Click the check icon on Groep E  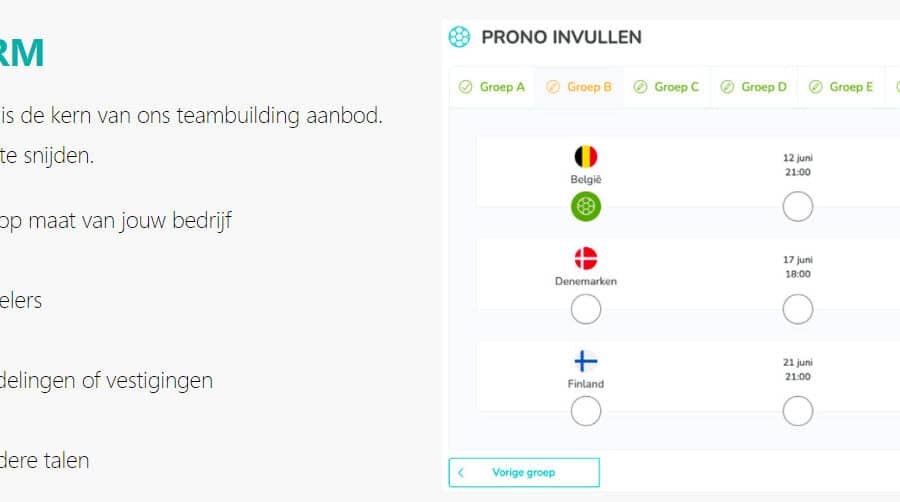[814, 87]
